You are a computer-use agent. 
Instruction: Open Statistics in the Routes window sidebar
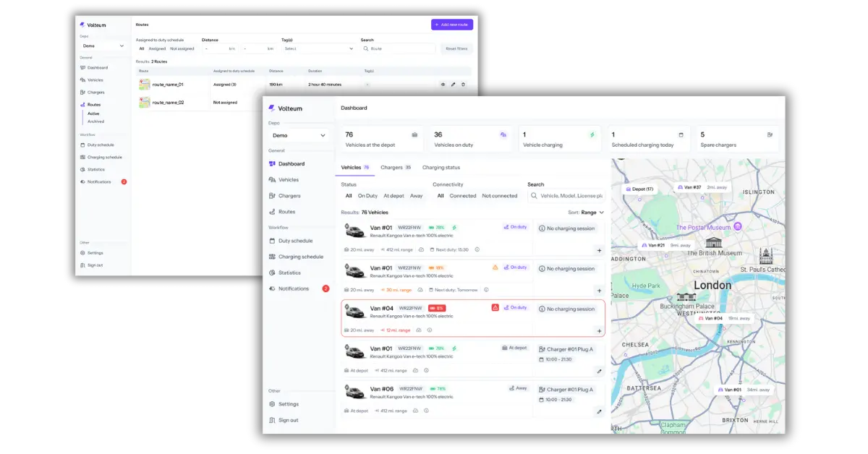tap(95, 169)
